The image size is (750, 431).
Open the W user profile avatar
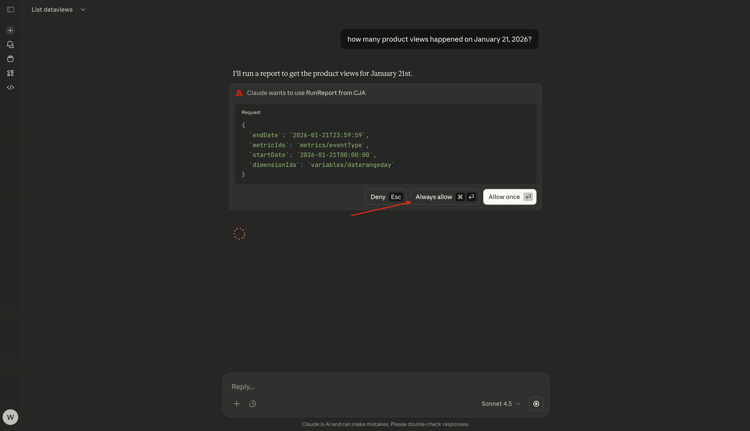[x=11, y=417]
